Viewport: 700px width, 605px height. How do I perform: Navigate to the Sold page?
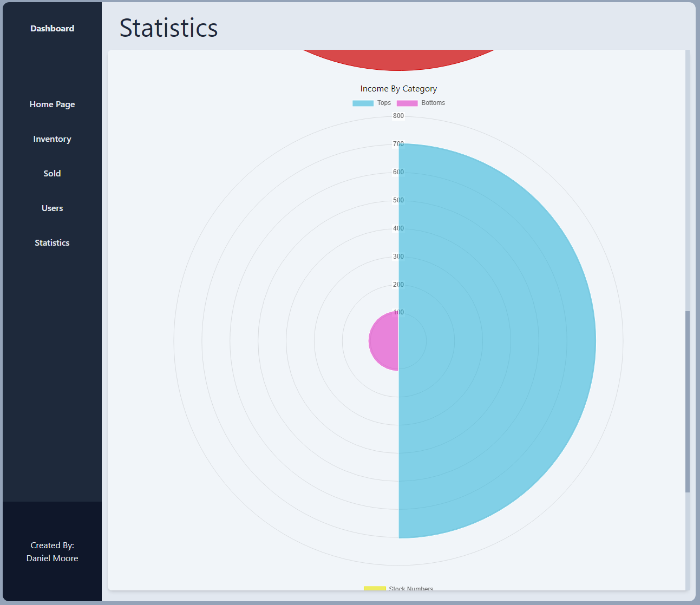(52, 174)
